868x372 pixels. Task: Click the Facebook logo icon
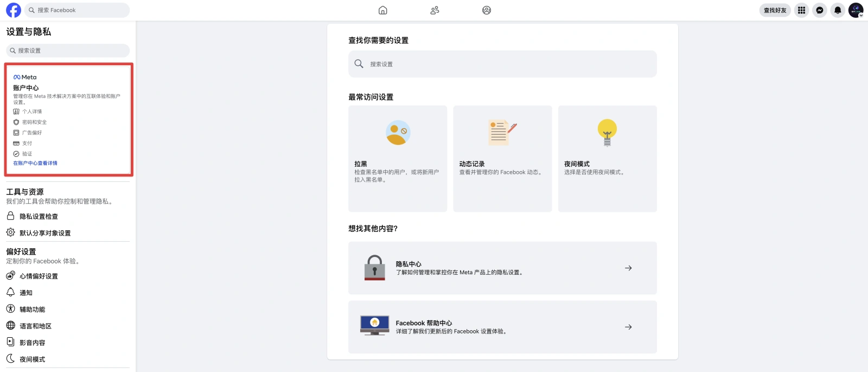(14, 10)
